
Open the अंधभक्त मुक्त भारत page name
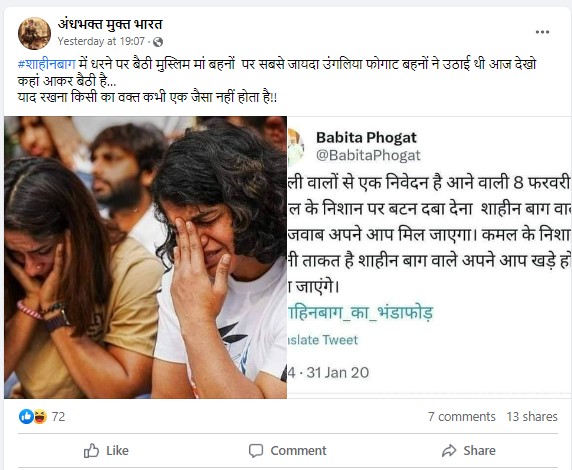click(x=110, y=24)
